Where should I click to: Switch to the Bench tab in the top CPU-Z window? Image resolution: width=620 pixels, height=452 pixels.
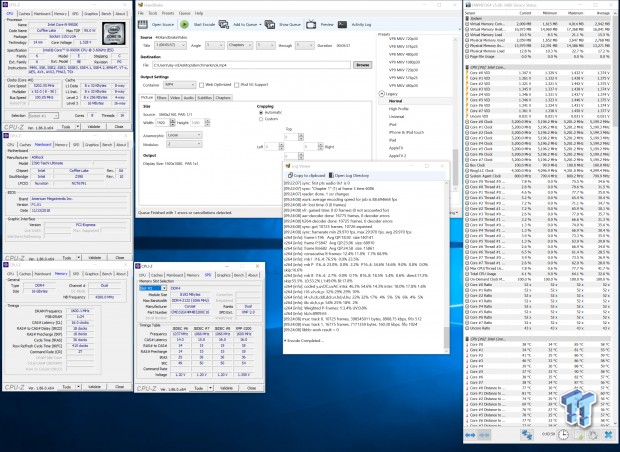click(106, 13)
